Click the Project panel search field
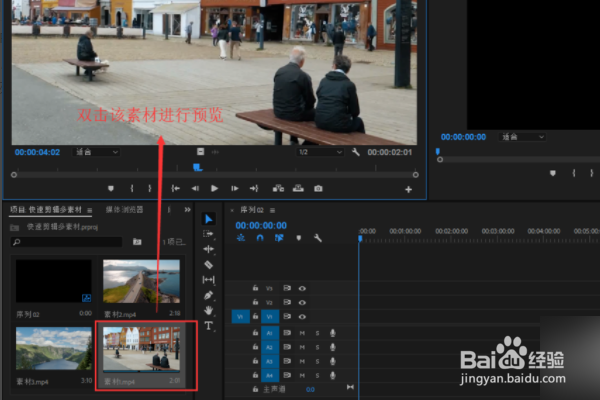This screenshot has height=400, width=600. 67,242
